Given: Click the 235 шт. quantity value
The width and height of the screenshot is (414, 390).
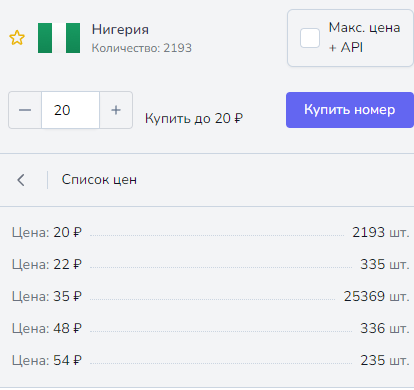Looking at the screenshot, I should pos(385,360).
